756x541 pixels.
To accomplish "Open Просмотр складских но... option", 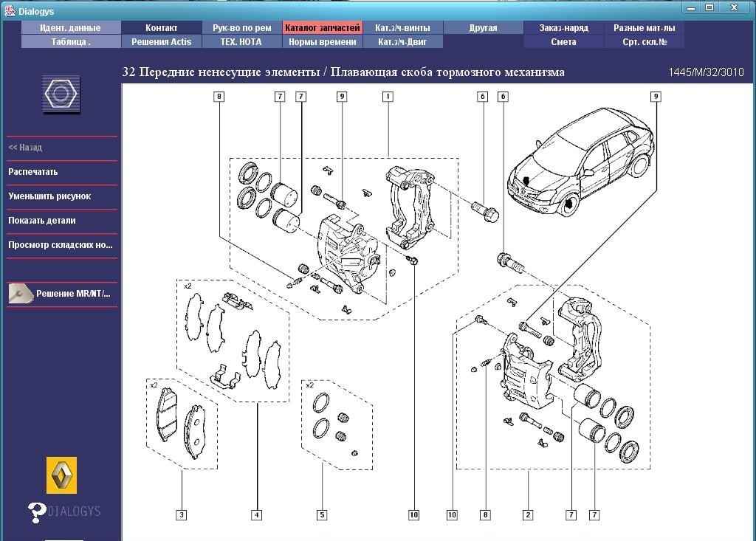I will click(61, 244).
